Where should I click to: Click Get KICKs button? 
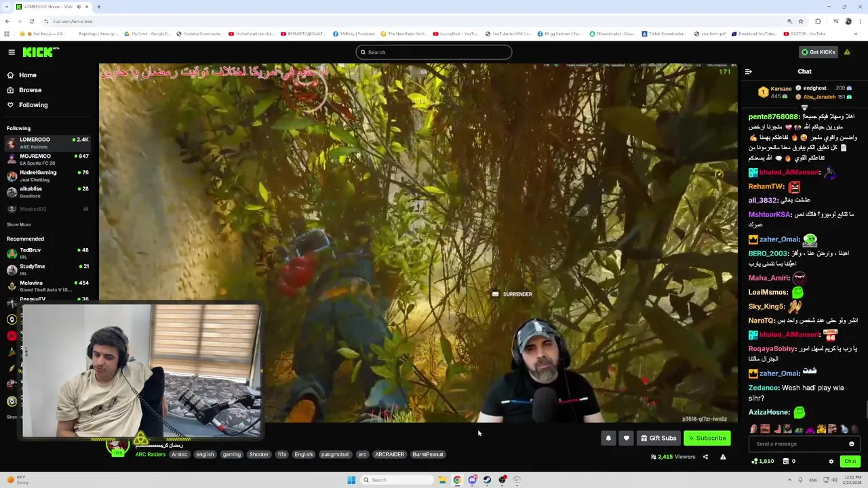[x=818, y=52]
